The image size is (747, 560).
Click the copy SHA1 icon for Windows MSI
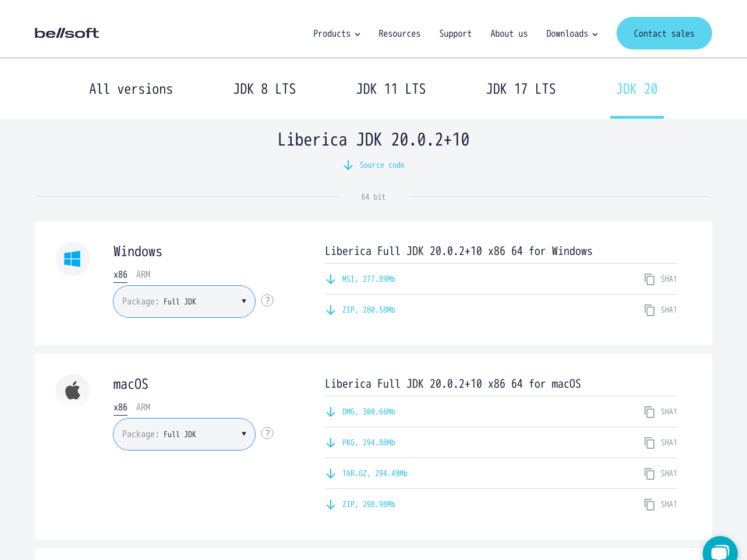click(x=649, y=279)
